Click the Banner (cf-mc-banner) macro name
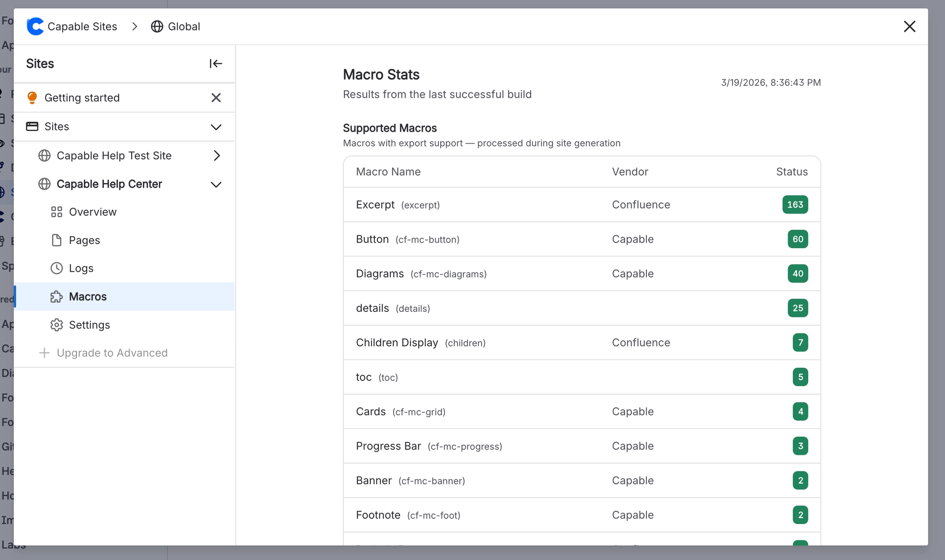 410,480
